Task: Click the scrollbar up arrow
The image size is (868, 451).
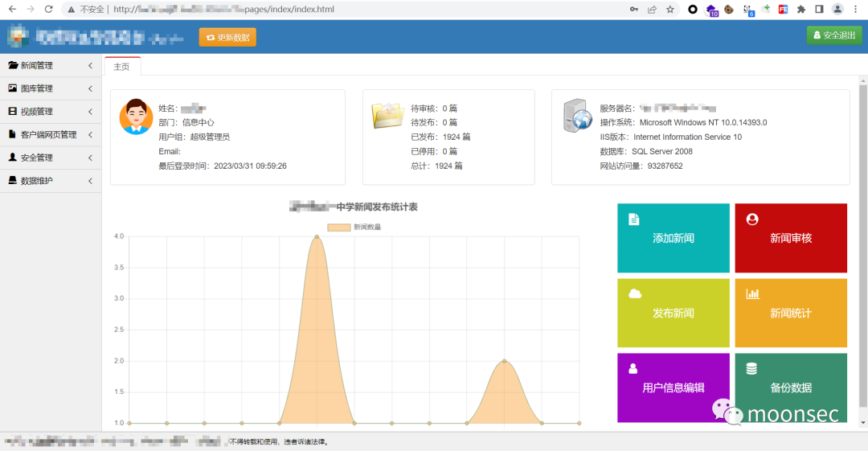Action: pos(862,81)
